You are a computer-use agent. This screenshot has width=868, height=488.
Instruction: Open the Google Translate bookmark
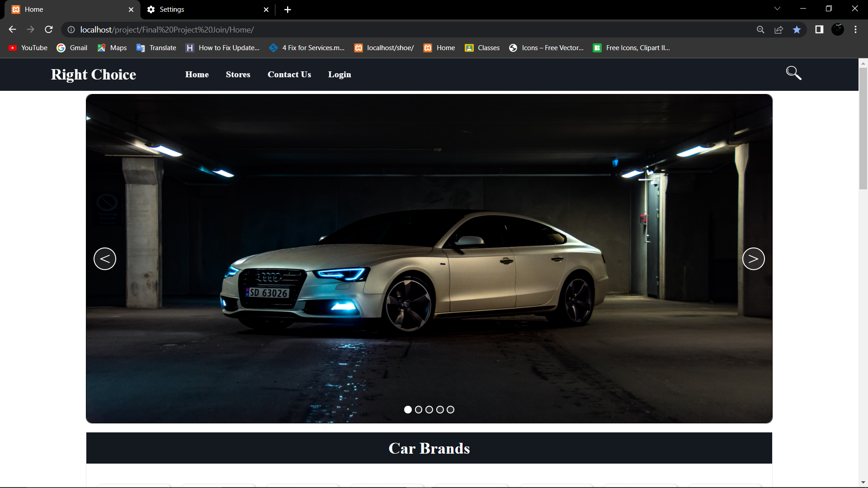(141, 47)
